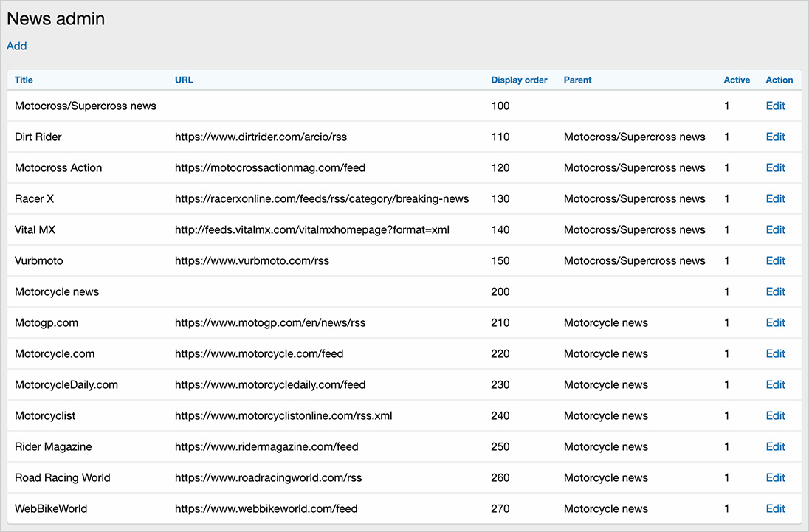This screenshot has height=532, width=809.
Task: Click the Active column header
Action: [737, 80]
